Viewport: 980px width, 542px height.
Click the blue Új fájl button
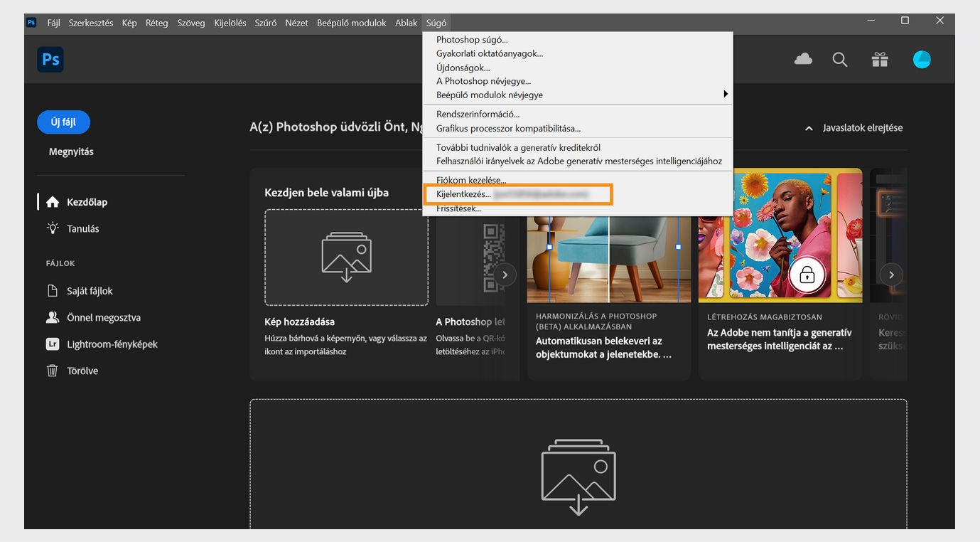63,122
